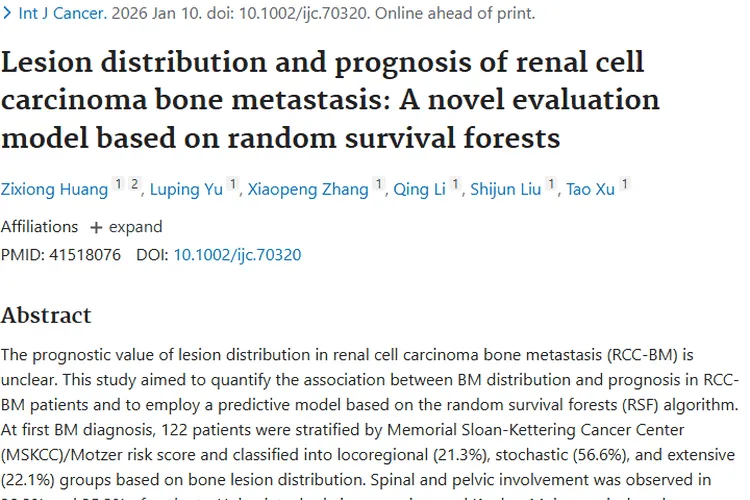Expand the Int J Cancer journal arrow
This screenshot has width=750, height=500.
point(7,14)
